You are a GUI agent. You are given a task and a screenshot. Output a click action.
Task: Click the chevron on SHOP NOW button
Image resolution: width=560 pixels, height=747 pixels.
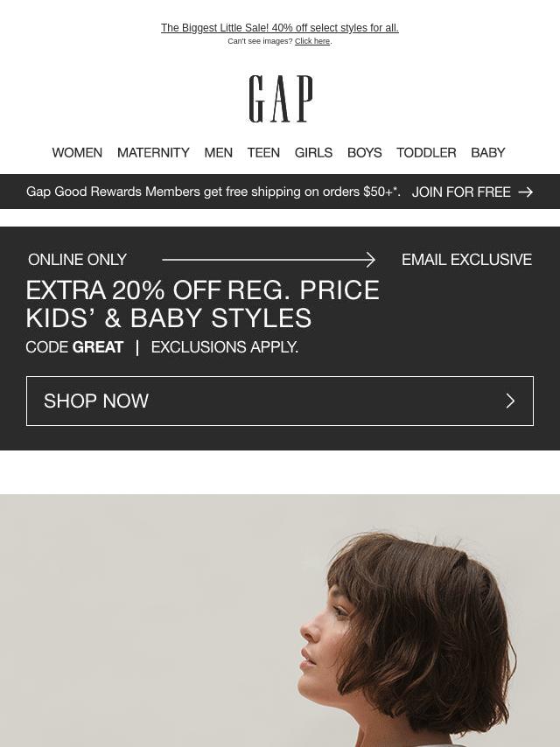510,401
